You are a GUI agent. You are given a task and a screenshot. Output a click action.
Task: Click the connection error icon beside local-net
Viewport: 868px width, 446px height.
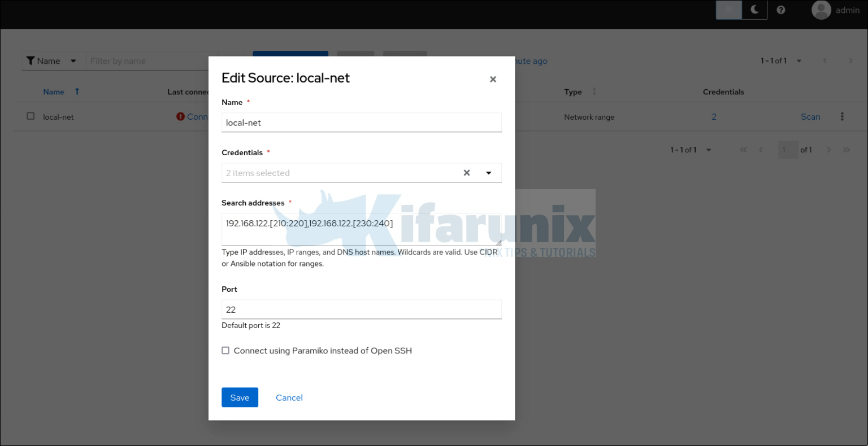(x=180, y=116)
